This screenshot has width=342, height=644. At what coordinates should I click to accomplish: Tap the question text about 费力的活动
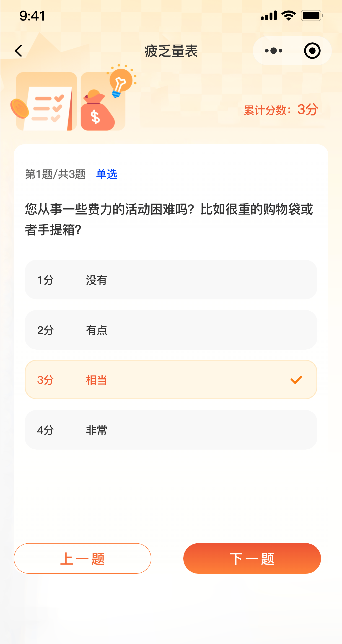coord(169,219)
